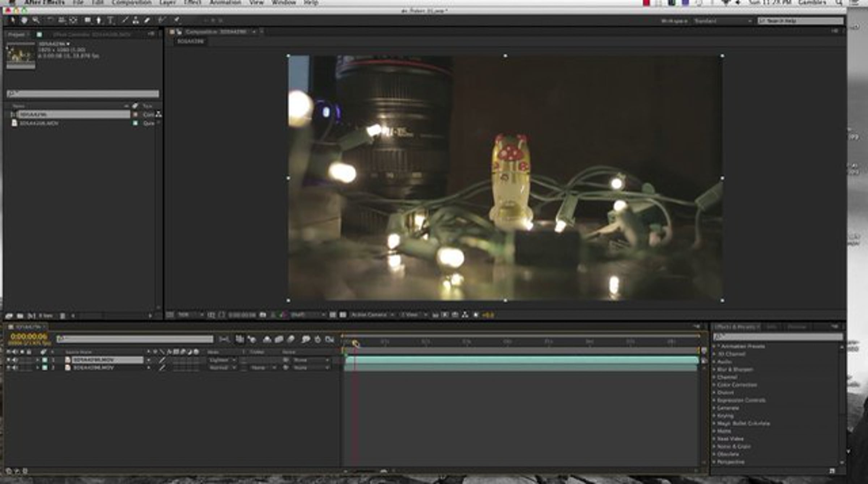Click the current timecode in timeline
Viewport: 868px width, 484px height.
29,336
